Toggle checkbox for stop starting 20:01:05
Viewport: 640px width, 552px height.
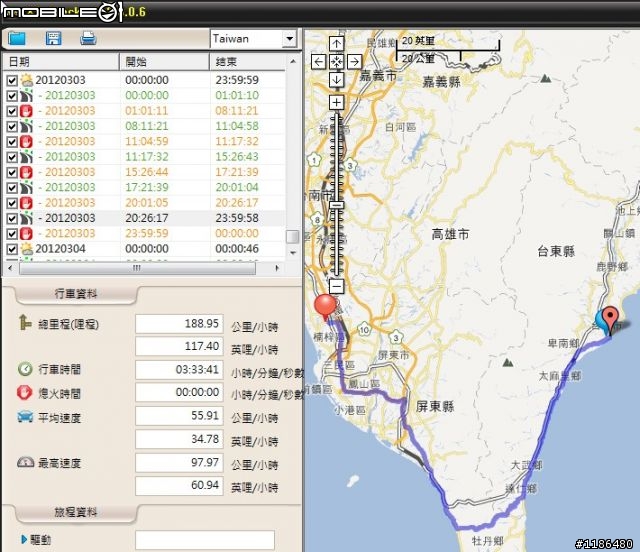tap(12, 203)
